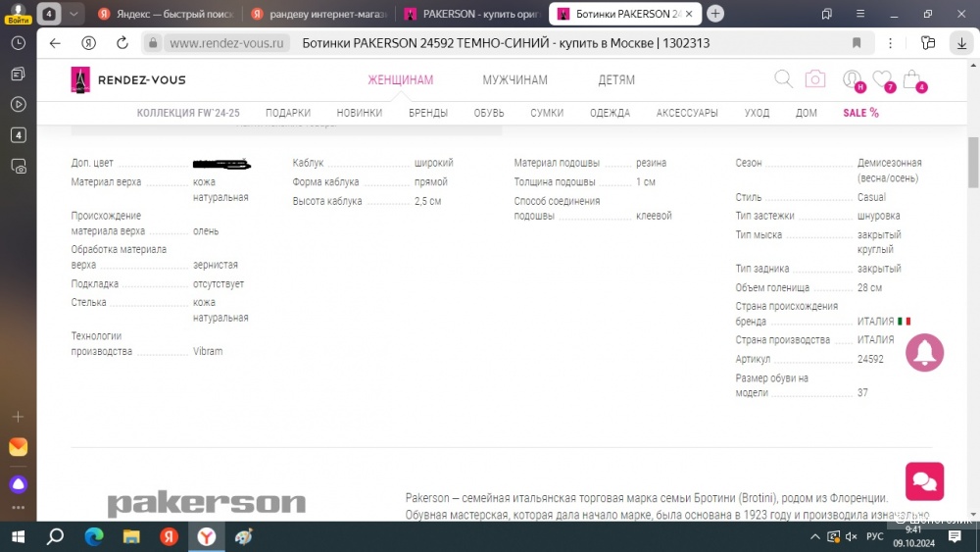This screenshot has width=980, height=552.
Task: Open Microsoft Edge from taskbar
Action: pyautogui.click(x=94, y=536)
